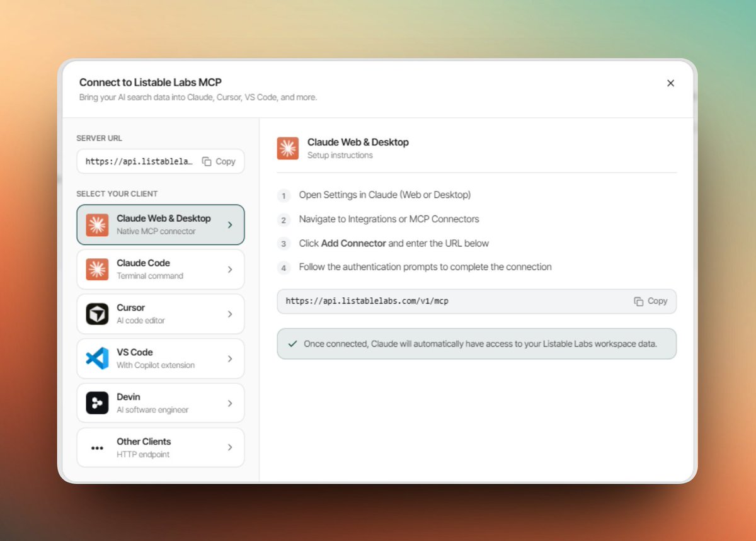Choose VS Code with Copilot extension
Viewport: 756px width, 541px height.
pos(161,358)
